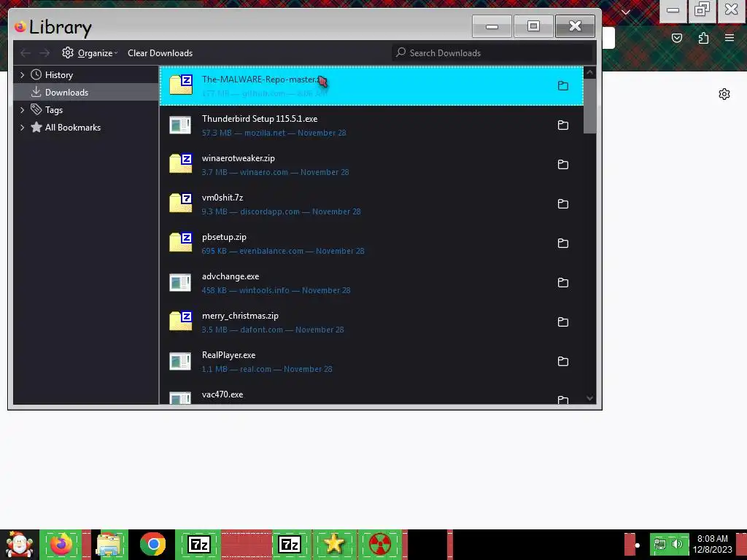
Task: Click the downloads list scroll down arrow
Action: pyautogui.click(x=589, y=399)
